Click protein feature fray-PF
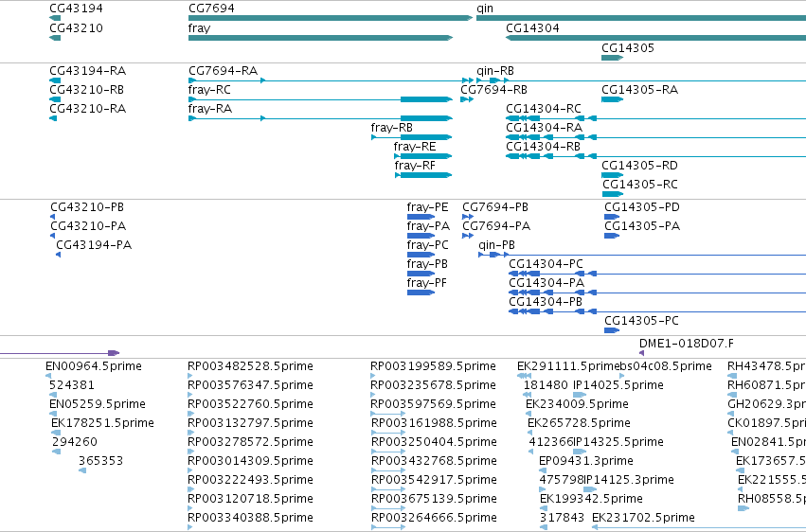 421,293
